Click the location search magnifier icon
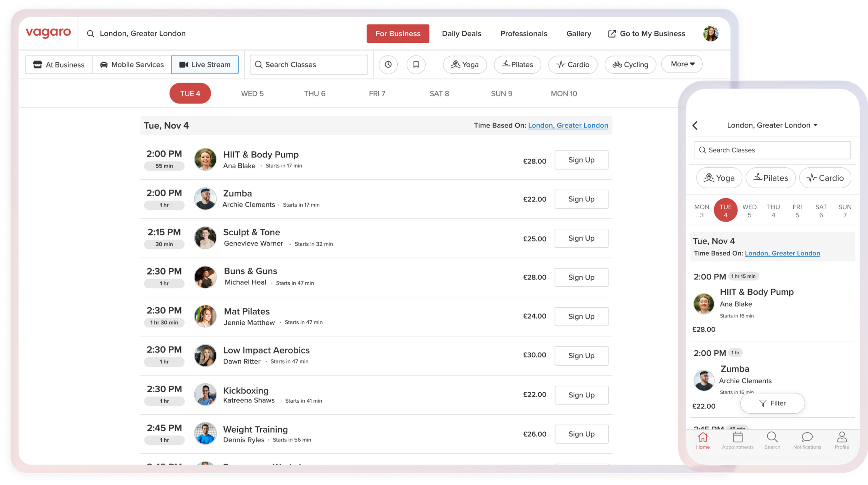 tap(90, 34)
